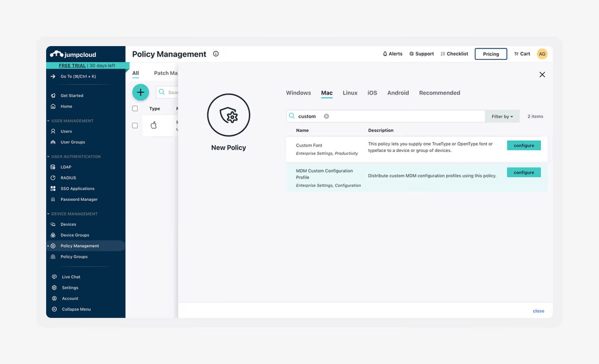Close the New Policy panel with X
Viewport: 599px width, 364px height.
tap(542, 75)
